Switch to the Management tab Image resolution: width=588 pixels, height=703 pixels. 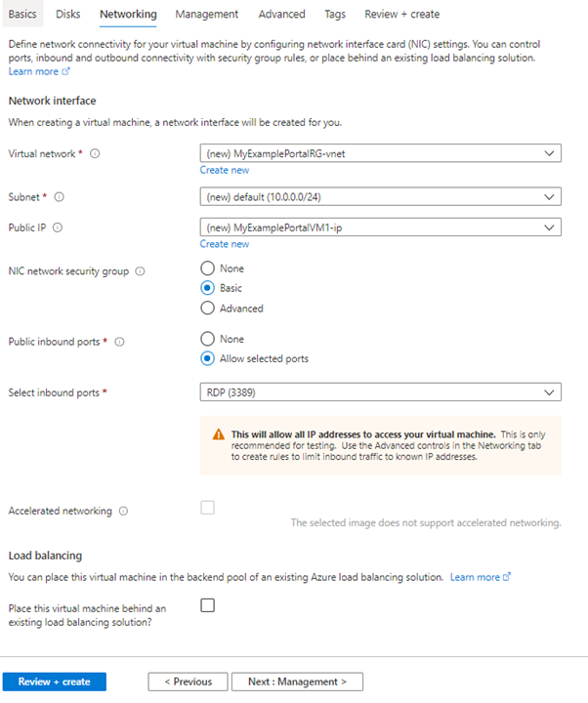[206, 15]
